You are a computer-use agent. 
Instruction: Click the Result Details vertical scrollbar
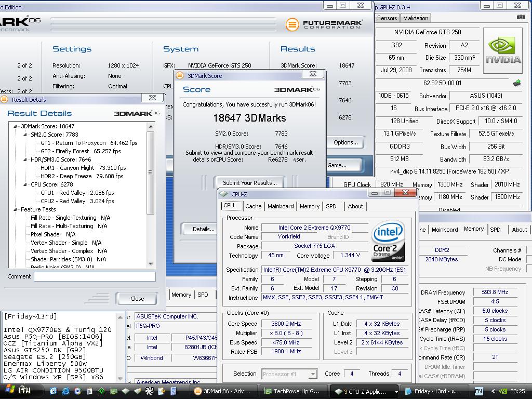[x=151, y=171]
